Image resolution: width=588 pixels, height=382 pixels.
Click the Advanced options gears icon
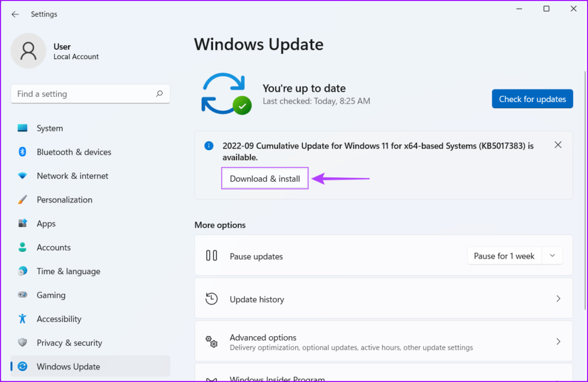(x=211, y=341)
